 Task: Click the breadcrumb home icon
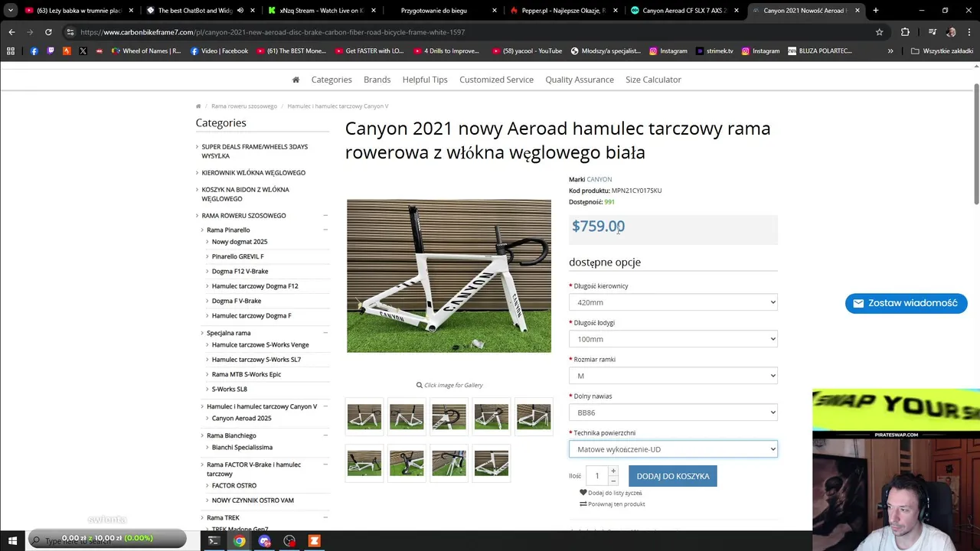click(198, 106)
